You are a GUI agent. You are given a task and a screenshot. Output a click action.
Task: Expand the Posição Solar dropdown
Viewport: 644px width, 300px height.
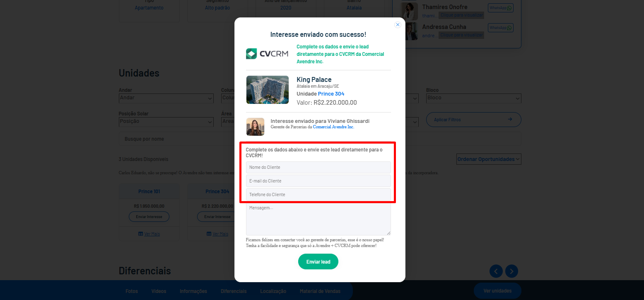click(166, 122)
